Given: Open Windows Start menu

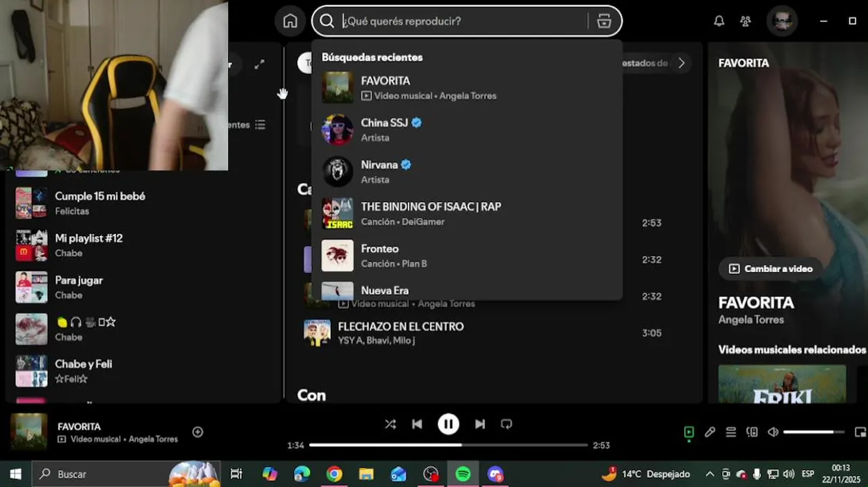Looking at the screenshot, I should click(15, 474).
